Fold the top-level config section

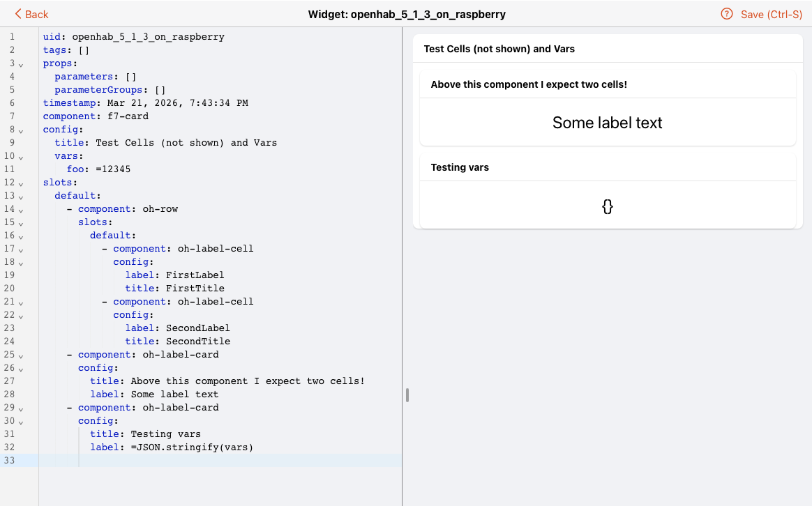pyautogui.click(x=21, y=130)
